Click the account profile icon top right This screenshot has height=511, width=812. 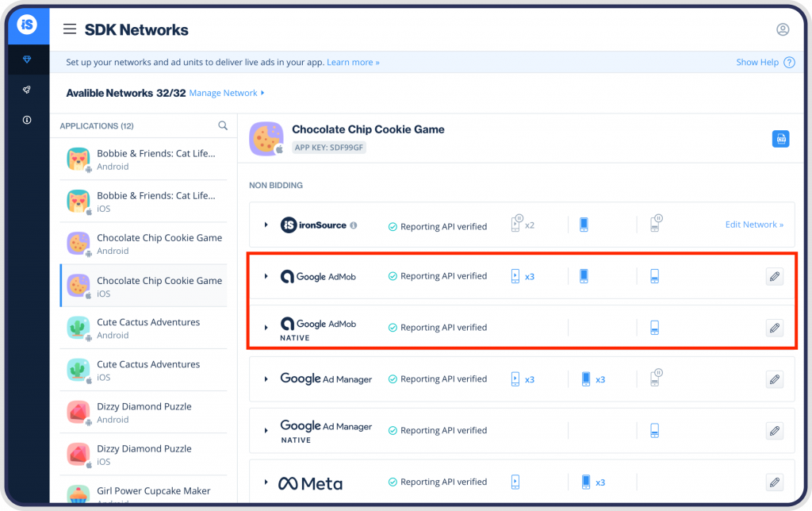783,29
